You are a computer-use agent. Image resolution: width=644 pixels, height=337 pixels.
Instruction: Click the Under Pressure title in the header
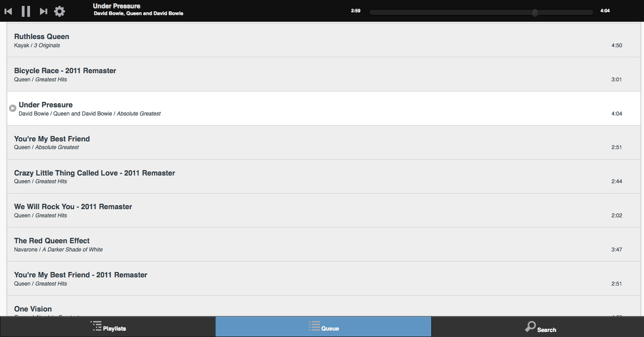pyautogui.click(x=116, y=6)
